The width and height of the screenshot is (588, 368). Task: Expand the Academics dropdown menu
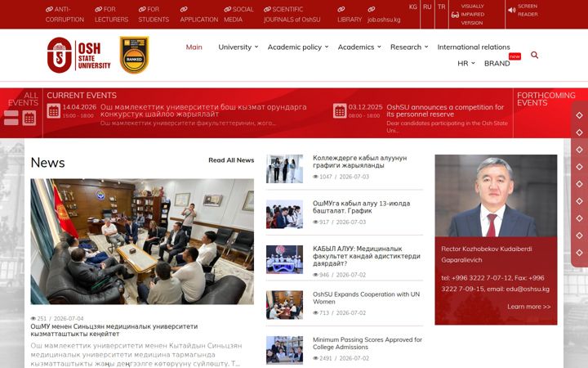[x=359, y=47]
